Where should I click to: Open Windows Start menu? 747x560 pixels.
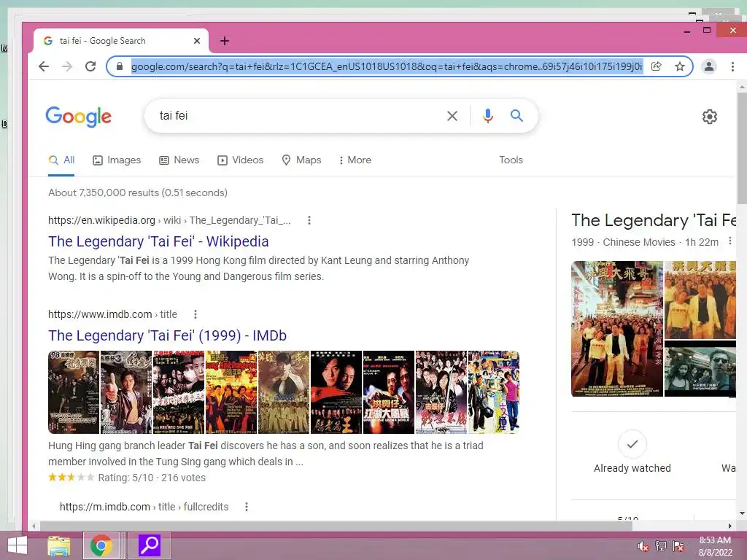[18, 545]
